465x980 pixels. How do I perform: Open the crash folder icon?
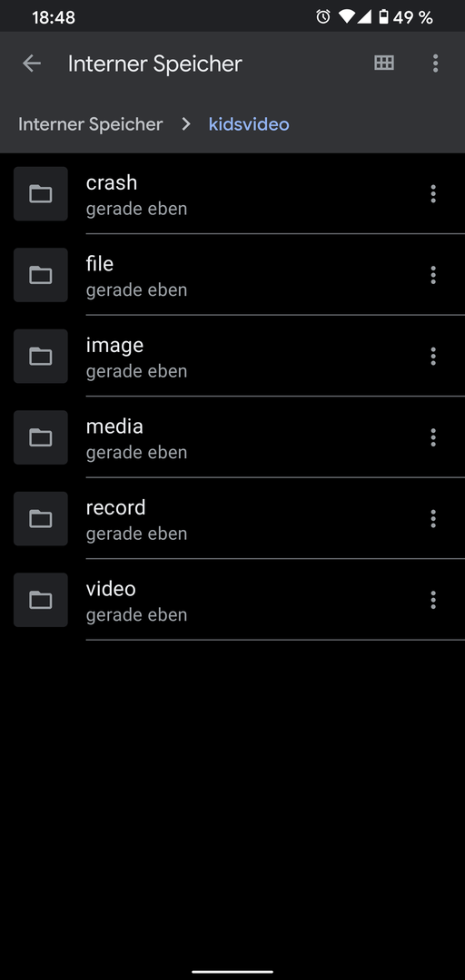coord(41,194)
